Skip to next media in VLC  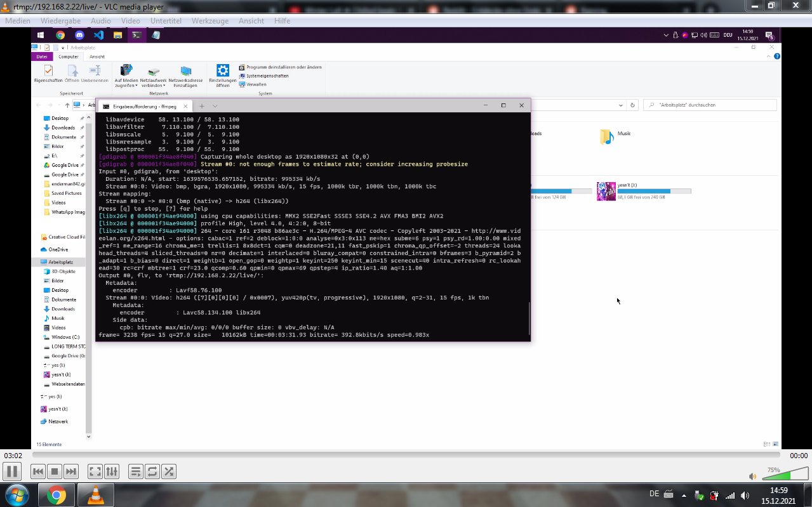click(71, 471)
